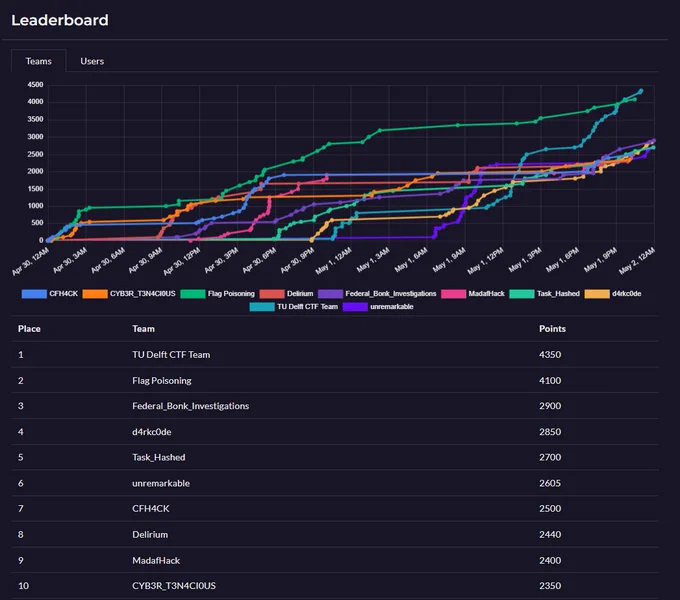Click the May 2, 12AM axis label
Viewport: 680px width, 600px height.
[x=637, y=261]
